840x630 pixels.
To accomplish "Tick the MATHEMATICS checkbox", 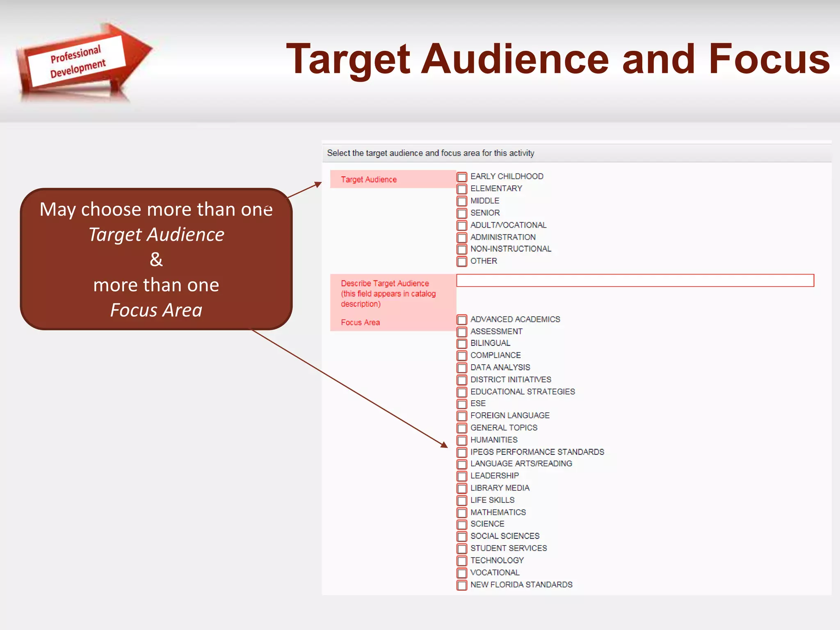I will coord(462,513).
